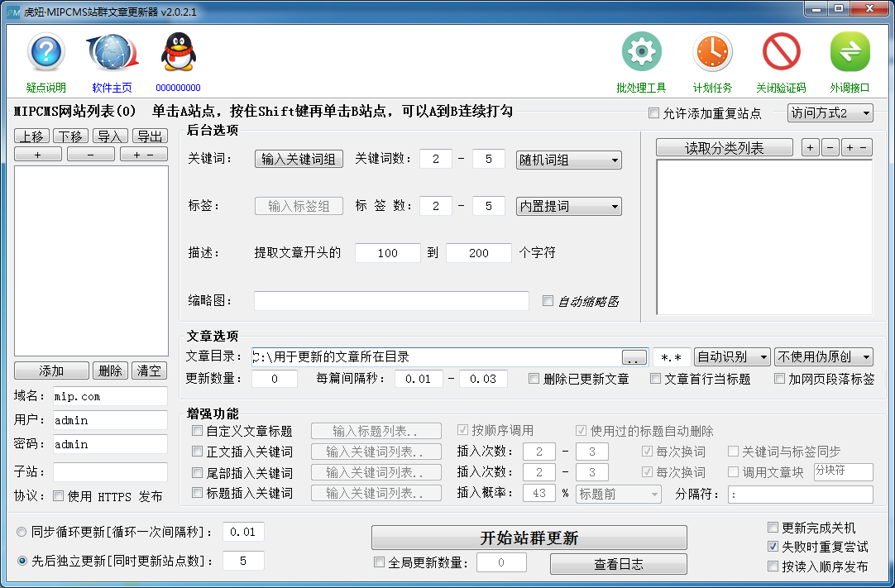
Task: Click the description end field showing 200
Action: 478,253
